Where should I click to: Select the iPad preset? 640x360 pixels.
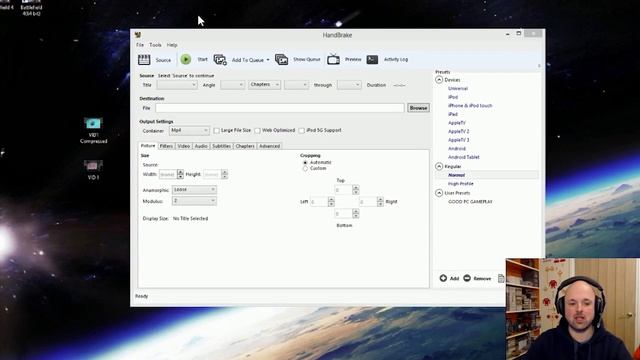coord(453,114)
